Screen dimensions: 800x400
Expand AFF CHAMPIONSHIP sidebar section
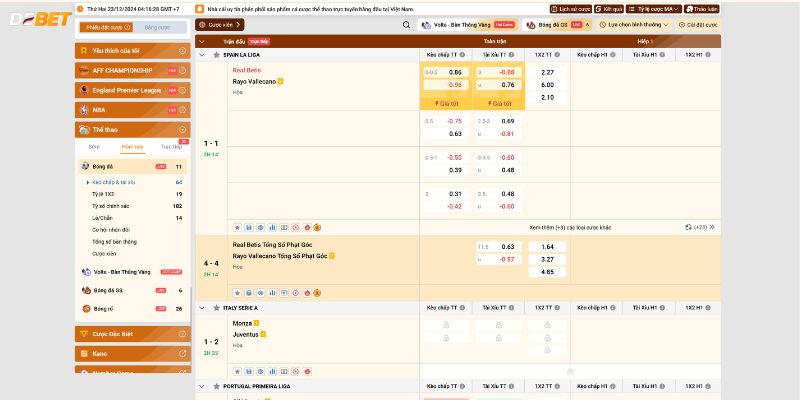click(133, 70)
